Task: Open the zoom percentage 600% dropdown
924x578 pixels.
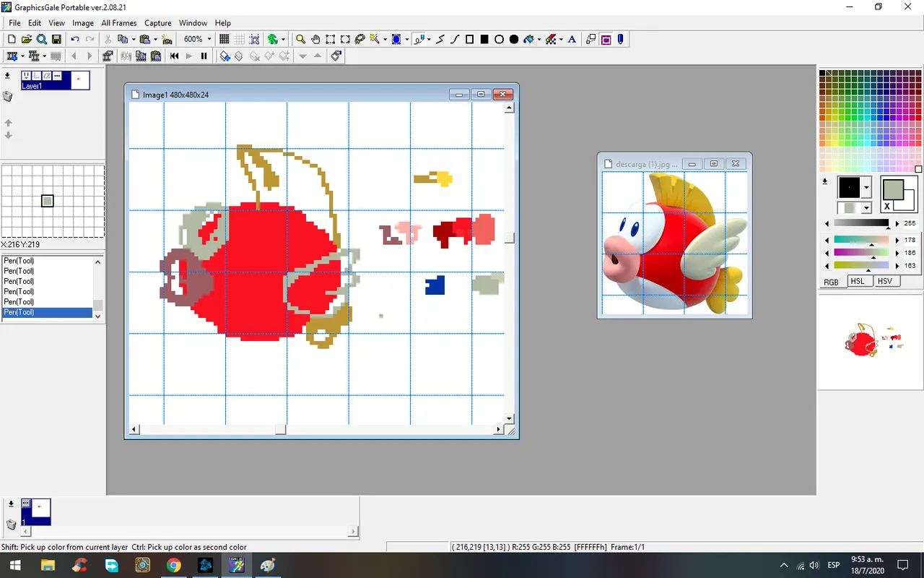Action: click(x=209, y=39)
